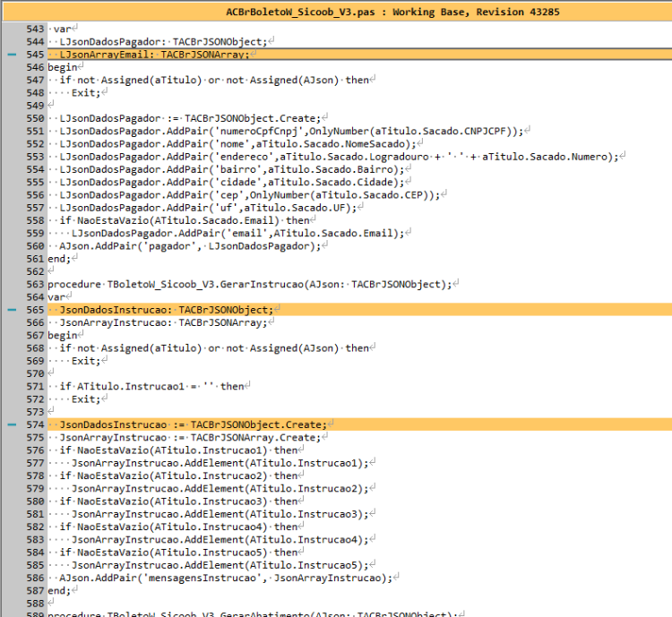Click if NaoEstaVazio Instrucao3 line
This screenshot has height=617, width=672.
tap(178, 501)
